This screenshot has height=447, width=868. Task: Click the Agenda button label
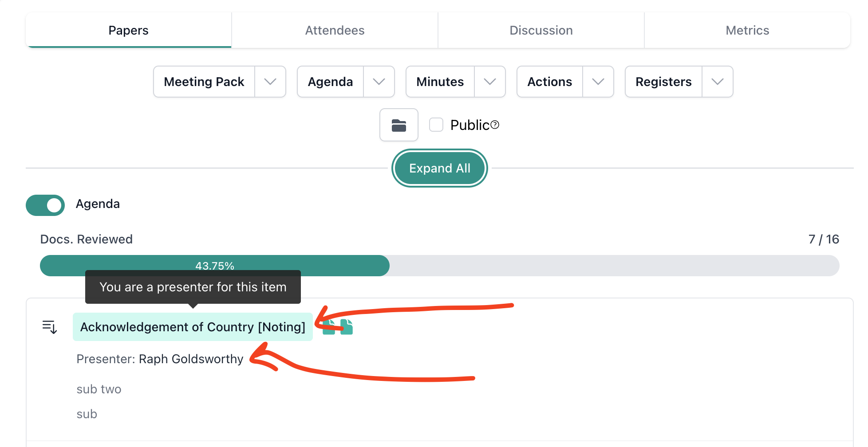(x=330, y=82)
